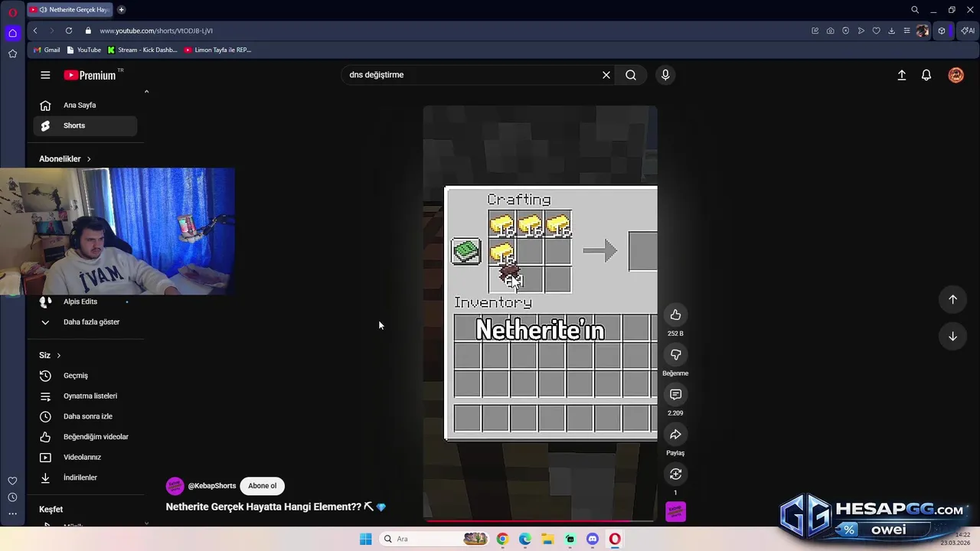Share the short via Paylaş icon
This screenshot has height=551, width=980.
pyautogui.click(x=675, y=434)
